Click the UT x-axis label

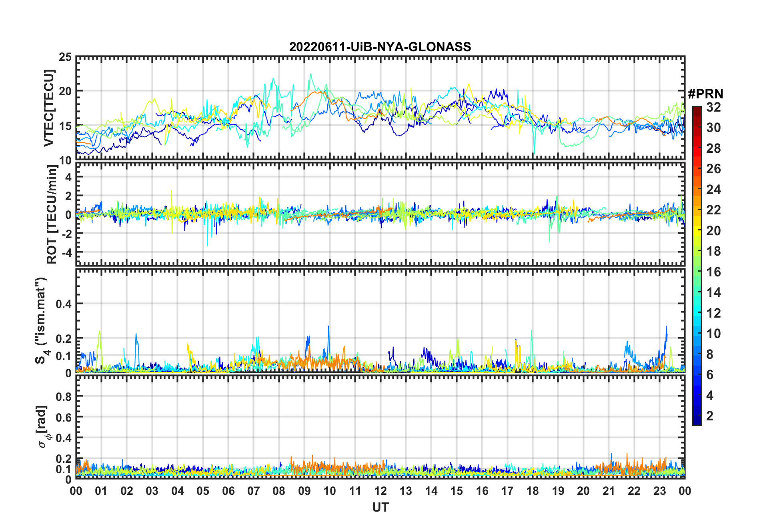click(x=380, y=507)
